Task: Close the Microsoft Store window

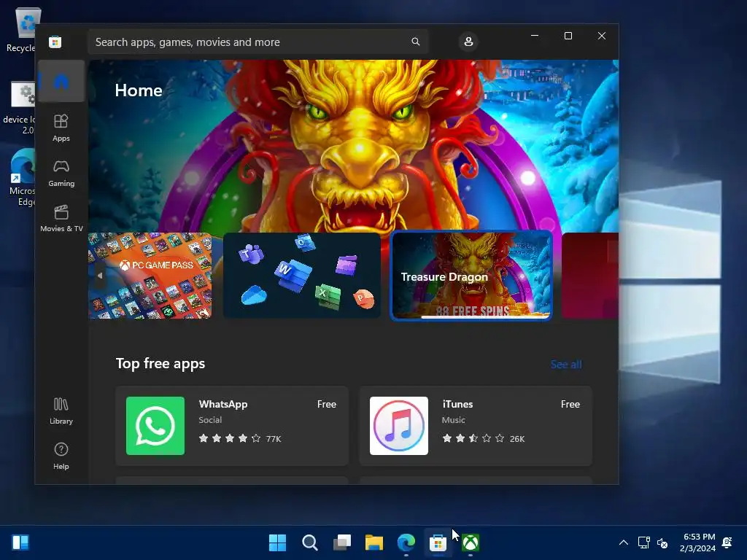Action: [602, 36]
